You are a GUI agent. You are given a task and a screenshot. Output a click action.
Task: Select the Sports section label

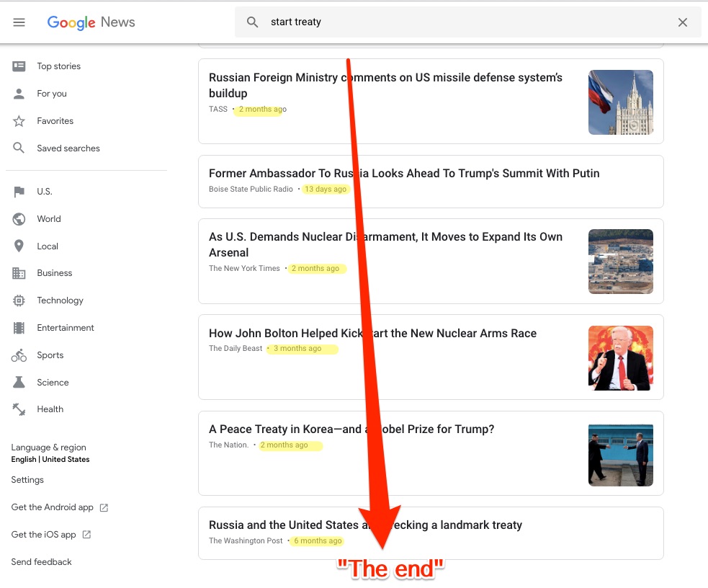(50, 355)
